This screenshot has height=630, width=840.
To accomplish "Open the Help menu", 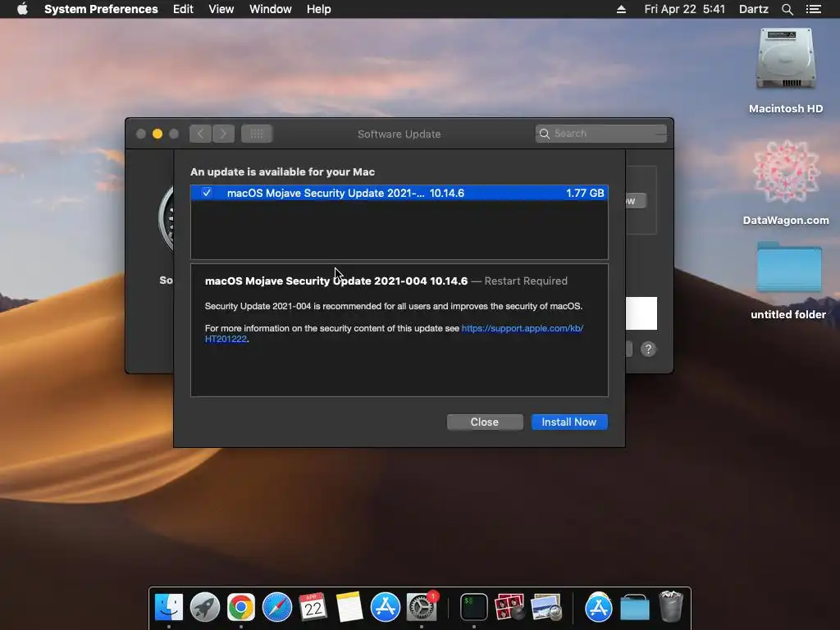I will (x=319, y=9).
